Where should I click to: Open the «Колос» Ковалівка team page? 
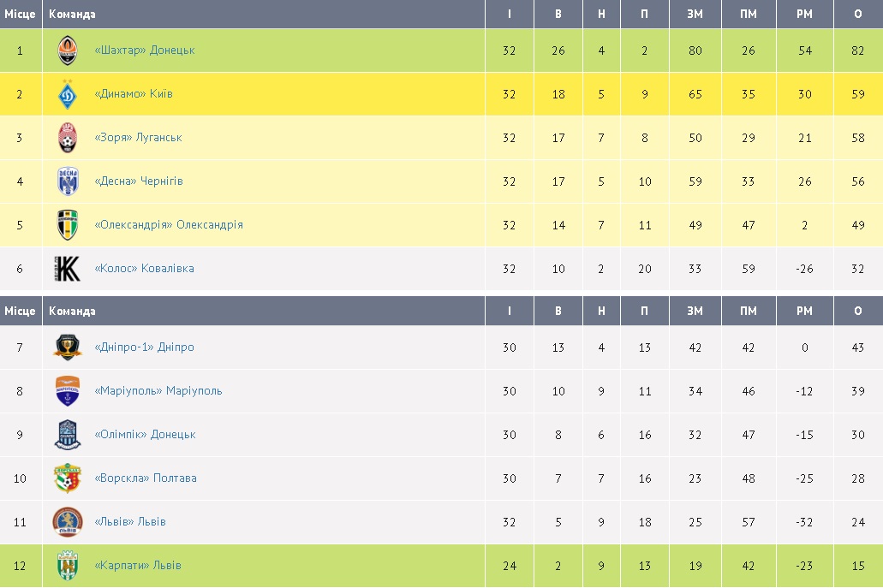144,269
